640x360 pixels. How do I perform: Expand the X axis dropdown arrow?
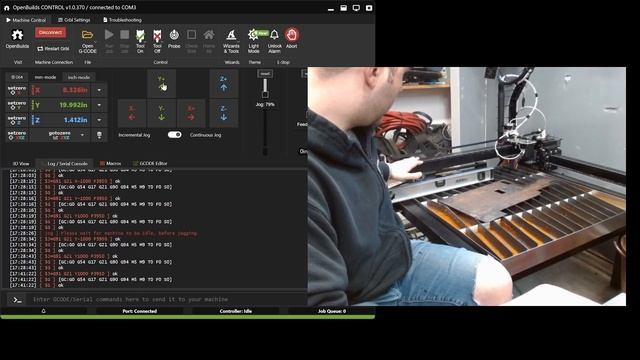(x=99, y=90)
